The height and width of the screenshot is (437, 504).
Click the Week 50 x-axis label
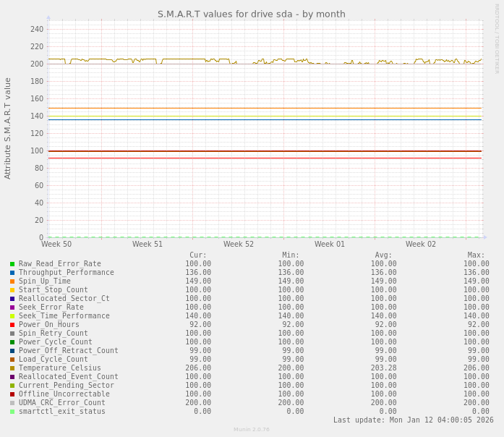click(x=56, y=245)
